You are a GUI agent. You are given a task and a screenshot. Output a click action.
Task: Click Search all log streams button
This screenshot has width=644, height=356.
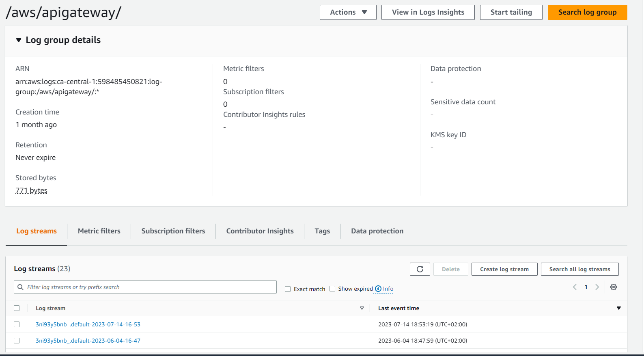pyautogui.click(x=580, y=269)
